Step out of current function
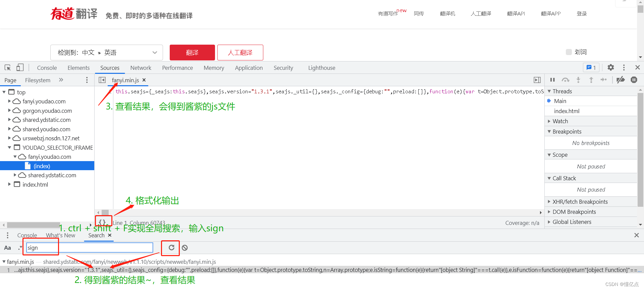 [x=591, y=80]
